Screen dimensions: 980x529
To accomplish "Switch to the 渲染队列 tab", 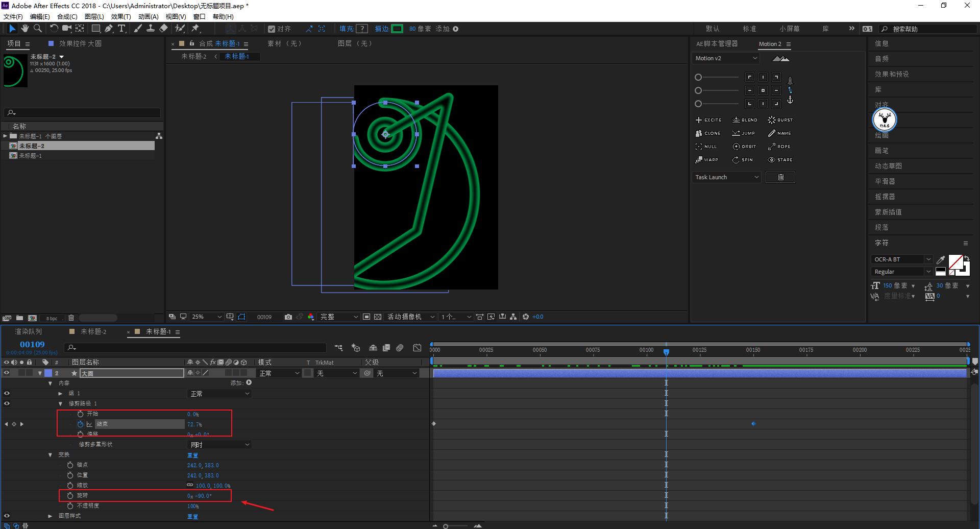I will point(29,332).
